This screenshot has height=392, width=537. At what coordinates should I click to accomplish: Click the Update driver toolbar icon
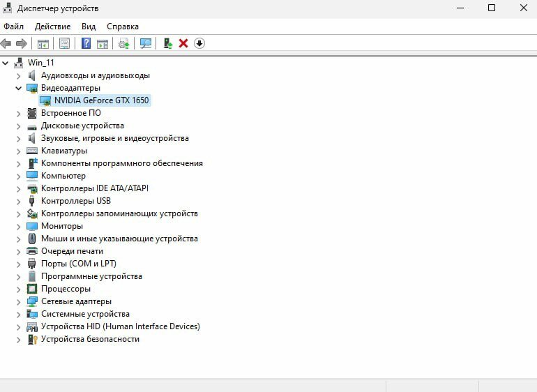pos(124,43)
